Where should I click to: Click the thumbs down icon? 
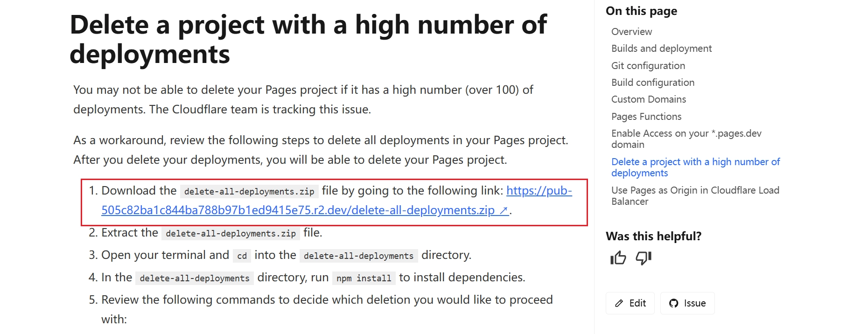point(644,257)
